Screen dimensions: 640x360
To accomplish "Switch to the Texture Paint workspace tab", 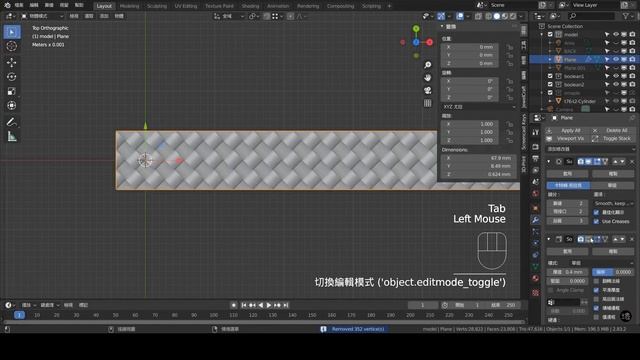I will (x=220, y=6).
